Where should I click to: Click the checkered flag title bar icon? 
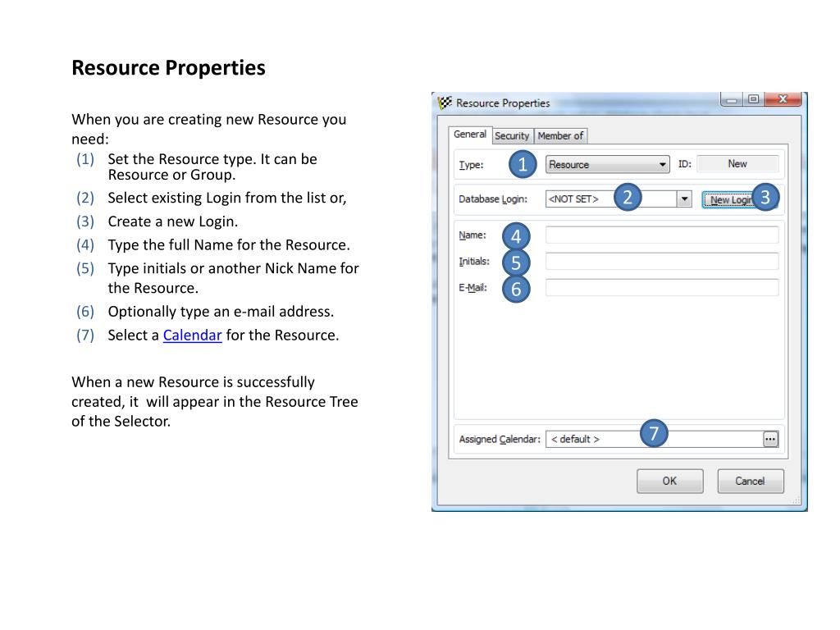point(445,103)
